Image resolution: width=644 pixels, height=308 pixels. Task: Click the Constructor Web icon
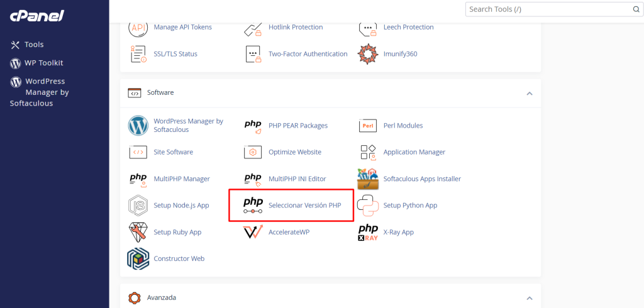tap(138, 259)
